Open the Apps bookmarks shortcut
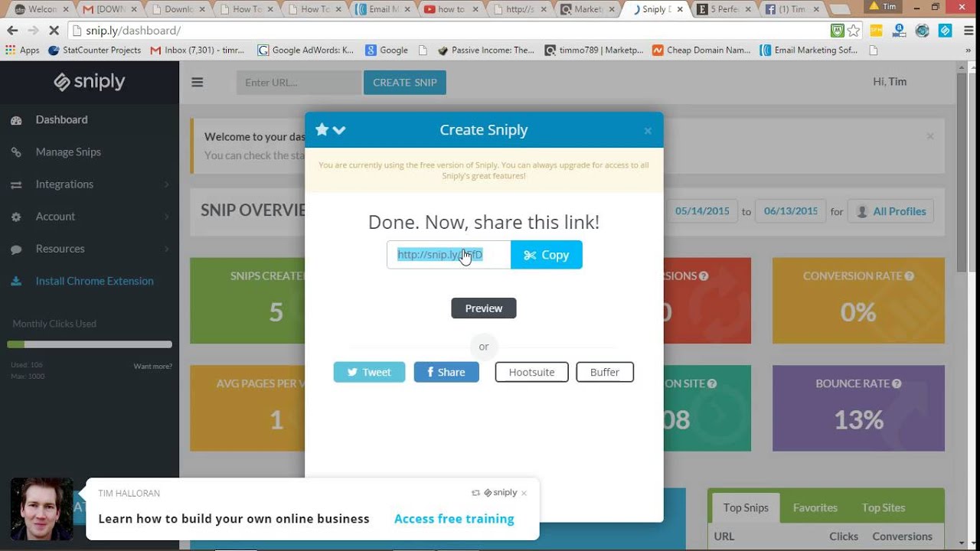The width and height of the screenshot is (980, 551). coord(22,51)
